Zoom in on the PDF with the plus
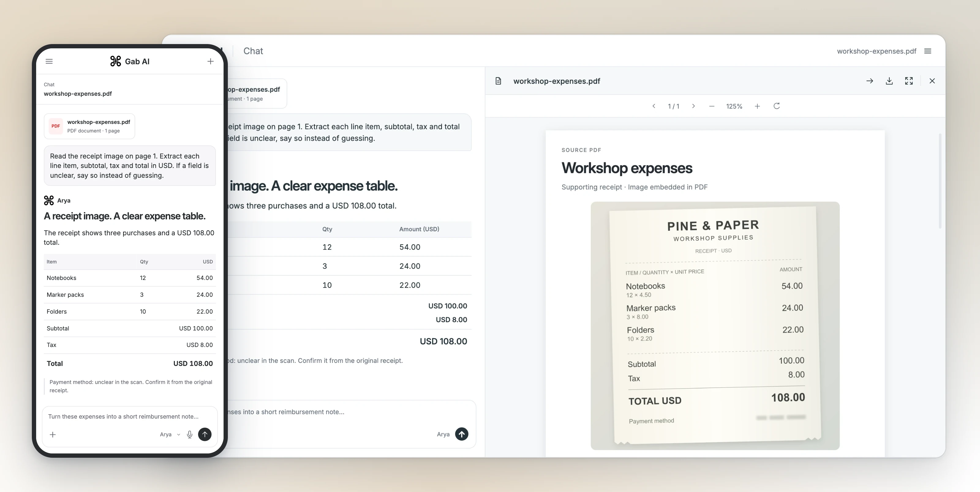This screenshot has width=980, height=492. 757,106
